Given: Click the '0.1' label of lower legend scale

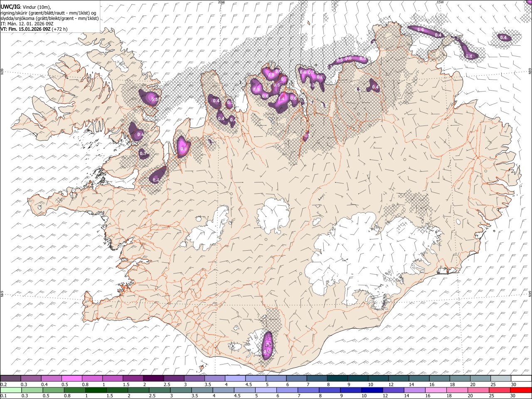Looking at the screenshot, I should 4,396.
